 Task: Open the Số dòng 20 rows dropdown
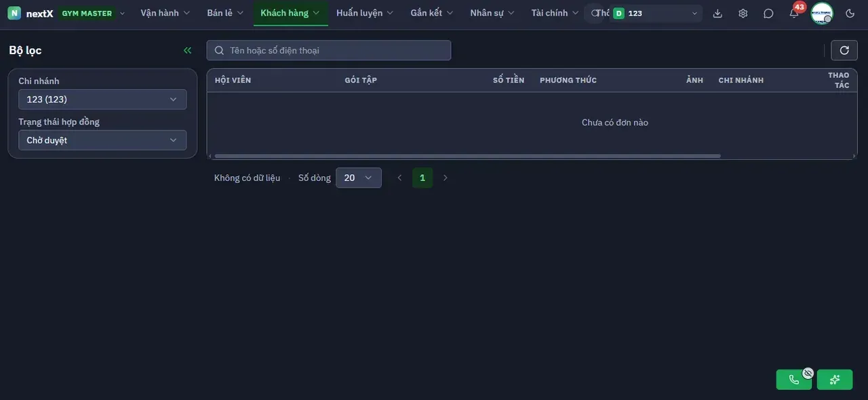pos(359,178)
